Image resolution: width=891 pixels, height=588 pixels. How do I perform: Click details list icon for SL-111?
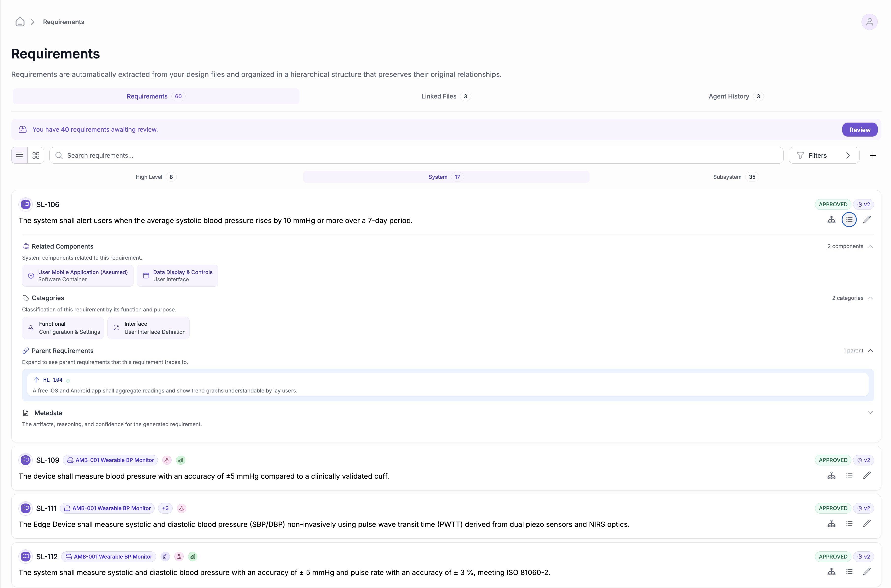[849, 523]
